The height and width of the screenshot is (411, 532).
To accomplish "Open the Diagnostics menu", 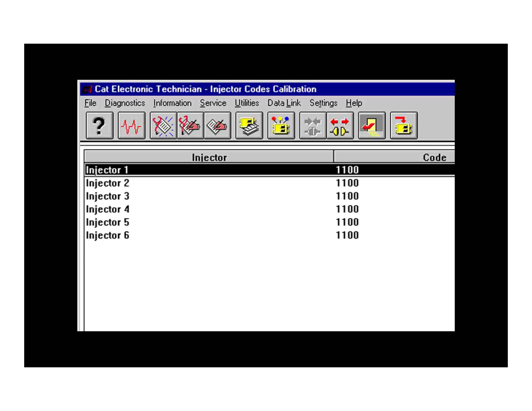I will [125, 103].
